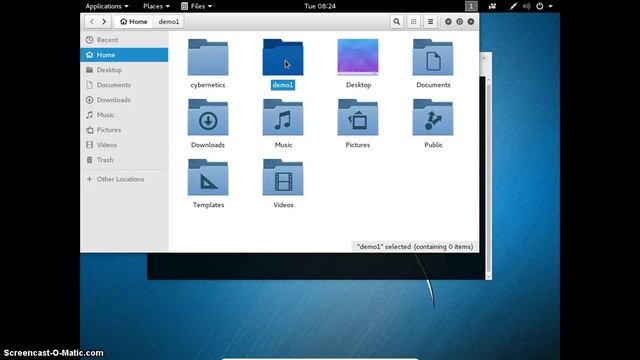The width and height of the screenshot is (640, 360).
Task: Open Other Locations in the sidebar
Action: click(x=124, y=179)
